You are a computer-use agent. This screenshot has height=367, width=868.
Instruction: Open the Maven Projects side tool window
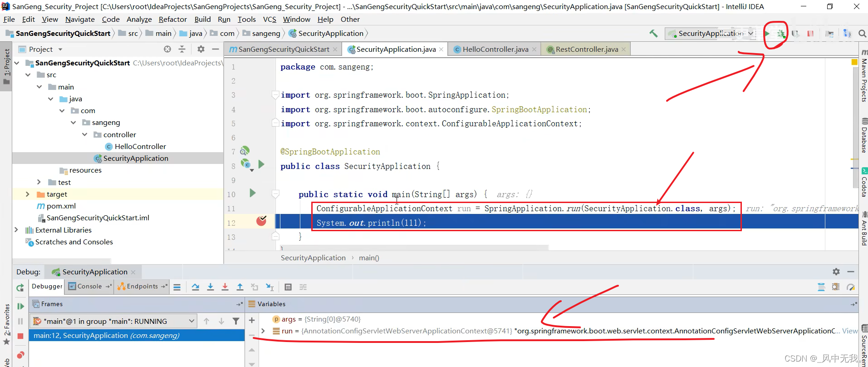click(x=864, y=76)
